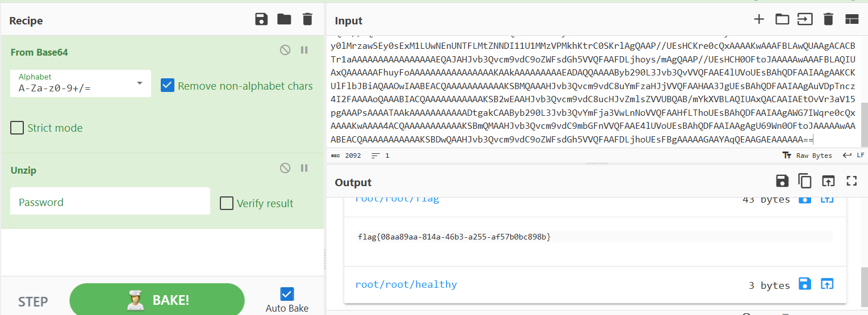Screen dimensions: 868x315
Task: Uncheck Remove non-alphabet chars
Action: click(x=168, y=86)
